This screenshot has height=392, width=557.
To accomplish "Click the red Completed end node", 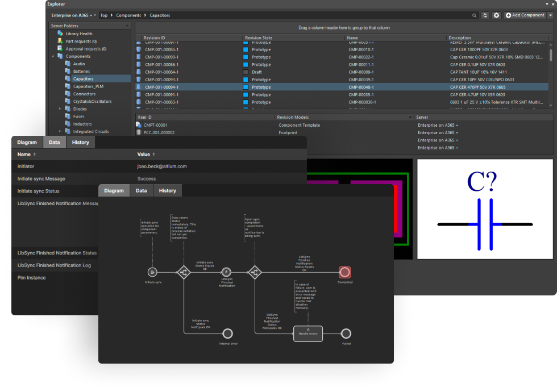I will coord(344,272).
